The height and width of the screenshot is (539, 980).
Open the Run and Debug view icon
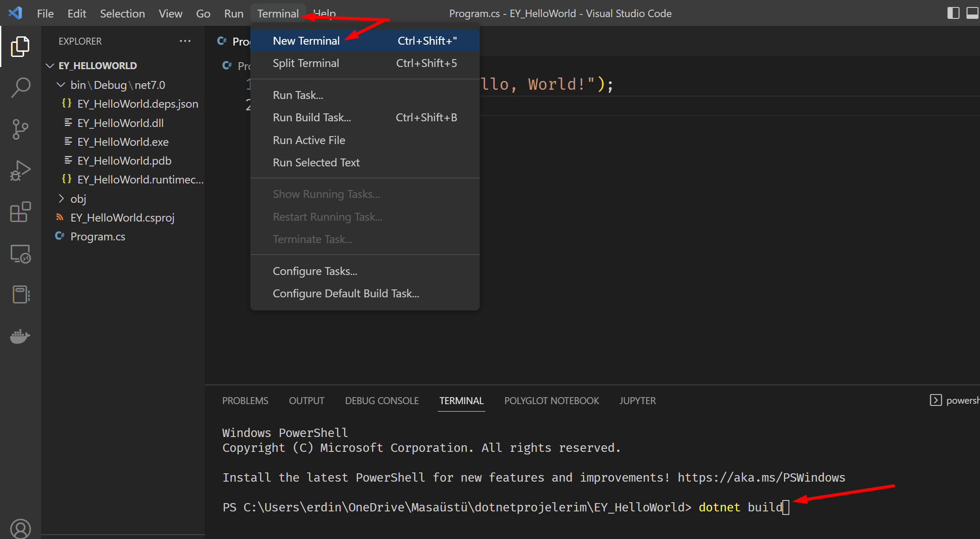point(20,171)
